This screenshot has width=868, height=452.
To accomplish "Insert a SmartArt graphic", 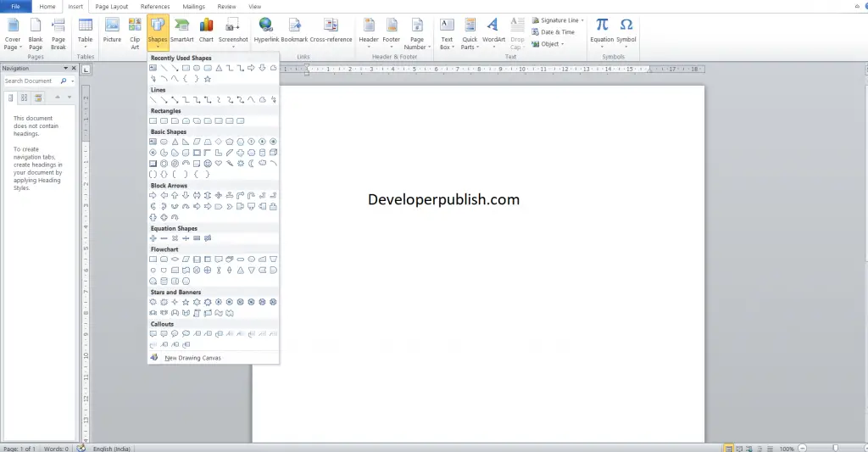I will (181, 31).
